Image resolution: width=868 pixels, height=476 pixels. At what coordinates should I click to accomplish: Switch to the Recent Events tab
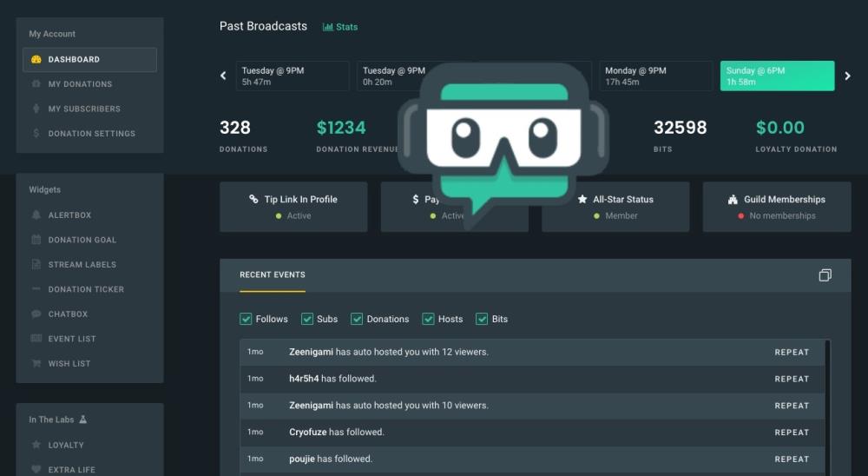pos(273,274)
